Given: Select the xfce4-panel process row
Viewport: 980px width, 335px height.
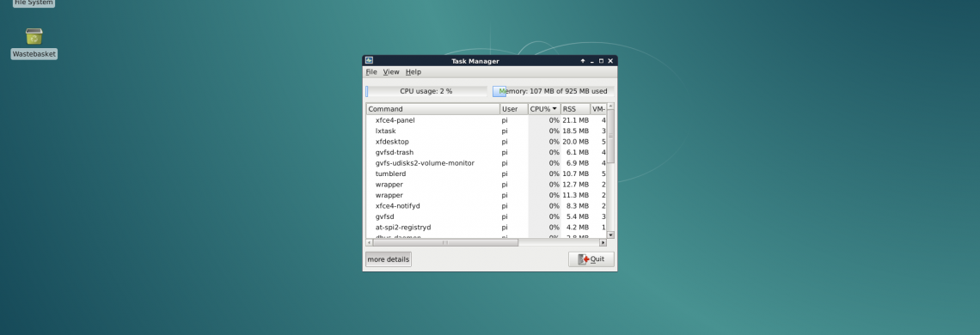Looking at the screenshot, I should 487,120.
